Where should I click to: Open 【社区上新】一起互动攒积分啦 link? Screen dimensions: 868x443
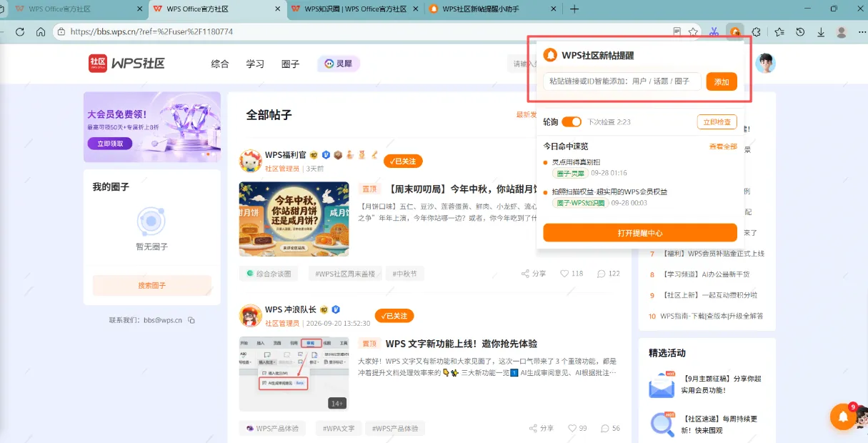(709, 295)
